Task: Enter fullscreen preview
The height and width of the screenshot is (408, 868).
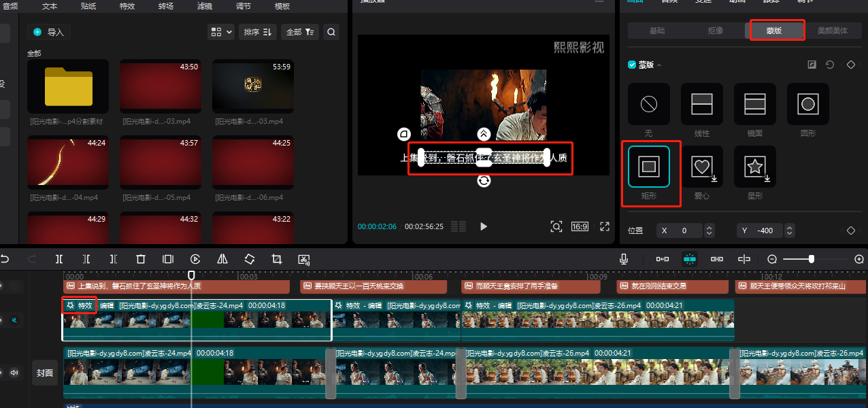Action: (x=604, y=226)
